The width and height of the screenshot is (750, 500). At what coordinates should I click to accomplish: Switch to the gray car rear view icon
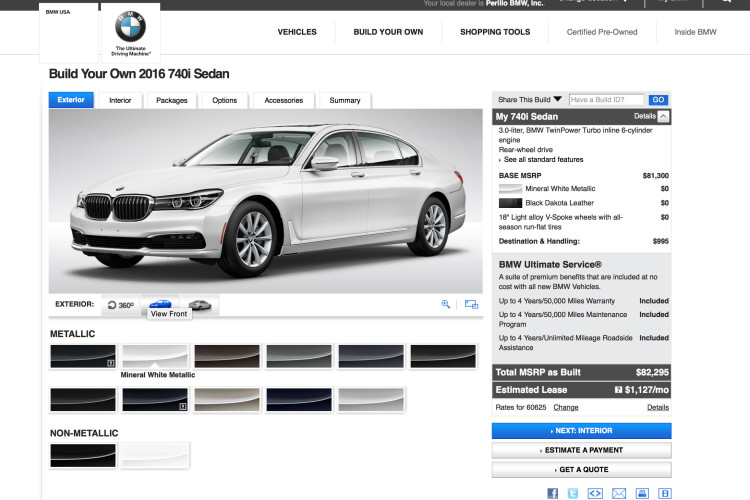coord(200,305)
